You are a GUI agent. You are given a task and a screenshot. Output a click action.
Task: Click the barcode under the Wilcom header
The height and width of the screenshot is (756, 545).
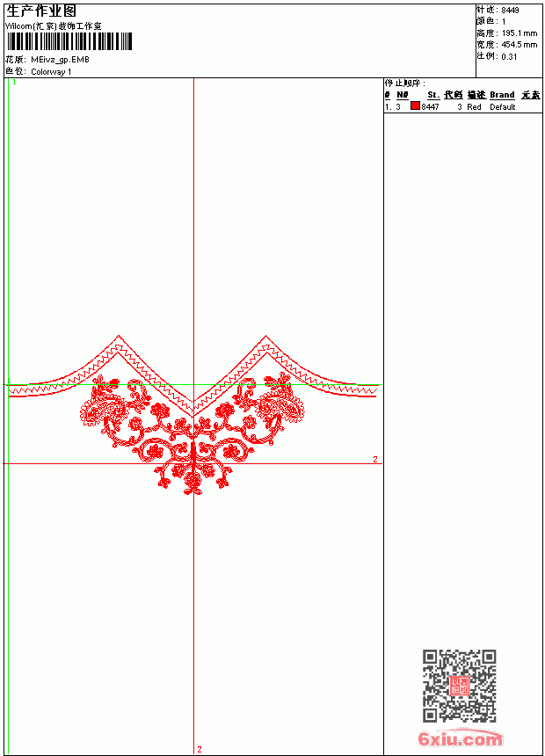point(69,41)
